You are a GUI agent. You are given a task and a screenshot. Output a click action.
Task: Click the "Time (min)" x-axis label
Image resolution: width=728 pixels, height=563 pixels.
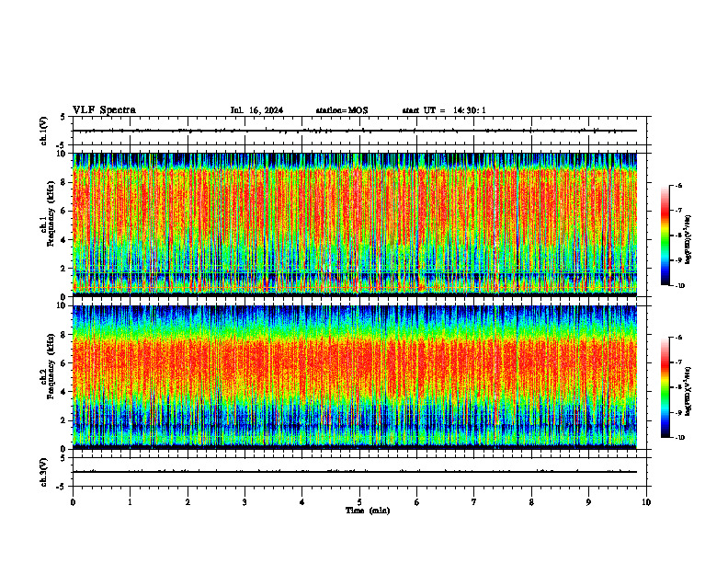(x=368, y=511)
